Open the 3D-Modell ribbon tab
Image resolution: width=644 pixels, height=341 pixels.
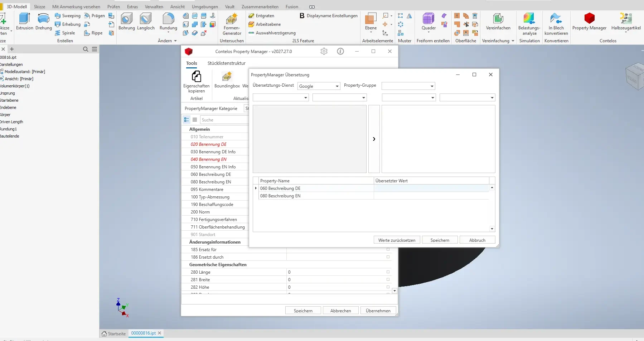pos(16,6)
